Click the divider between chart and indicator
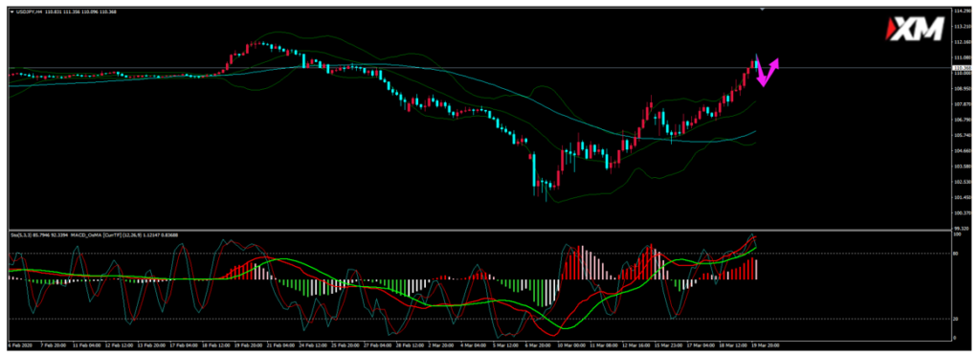Screen dimensions: 980x355 click(479, 230)
